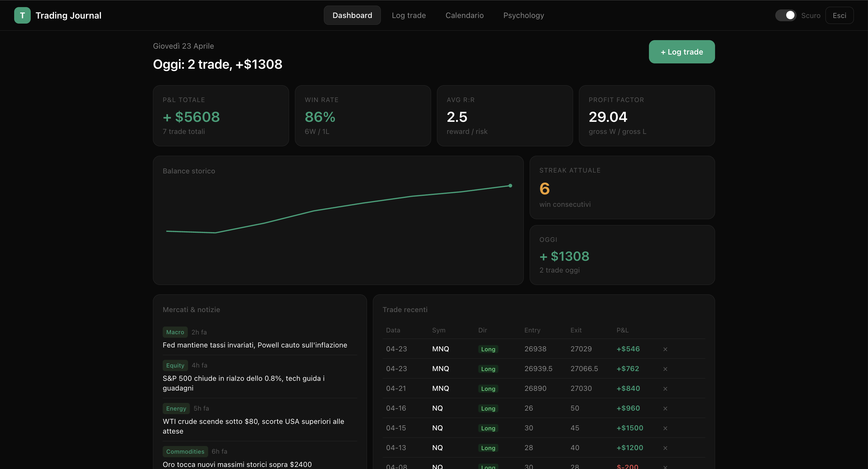Select the Energy tag on WTI news
Viewport: 868px width, 469px height.
coord(176,409)
